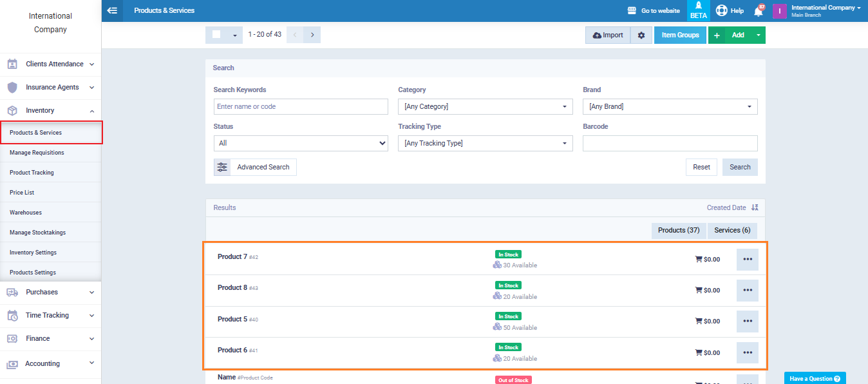Collapse sidebar using the back arrow icon
The image size is (868, 384).
click(x=113, y=10)
